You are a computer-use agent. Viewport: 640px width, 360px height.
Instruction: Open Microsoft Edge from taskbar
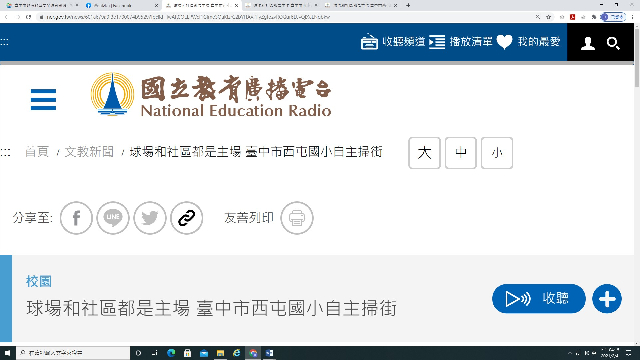pos(171,353)
